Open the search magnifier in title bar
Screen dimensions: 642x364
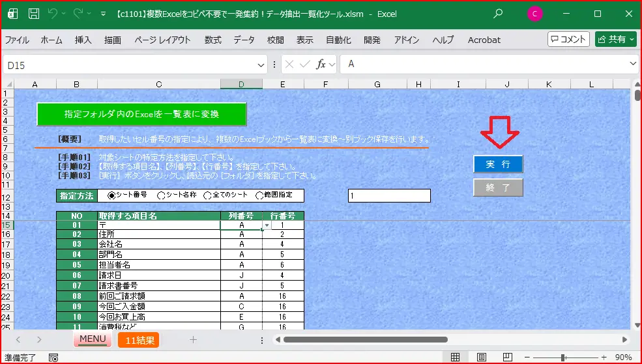(x=498, y=13)
